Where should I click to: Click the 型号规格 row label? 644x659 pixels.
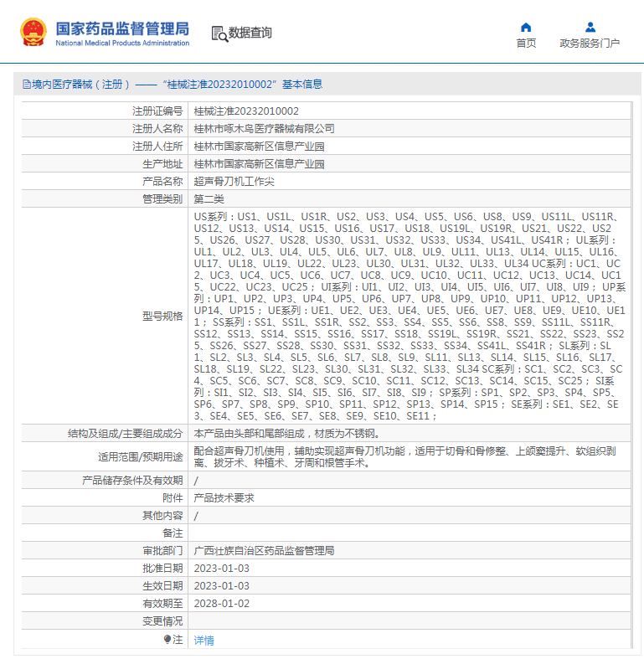tap(162, 316)
